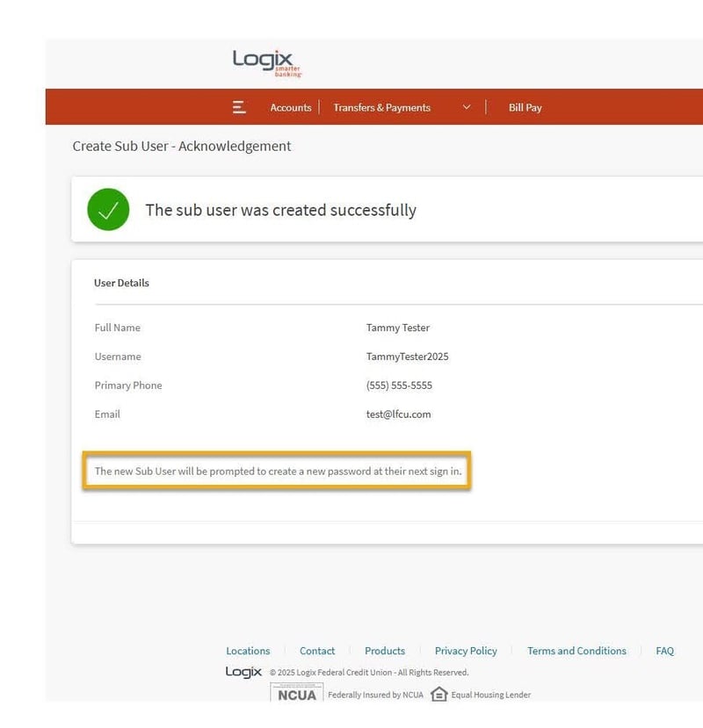Click the phone number (555) 555-5555
The image size is (703, 728).
399,386
